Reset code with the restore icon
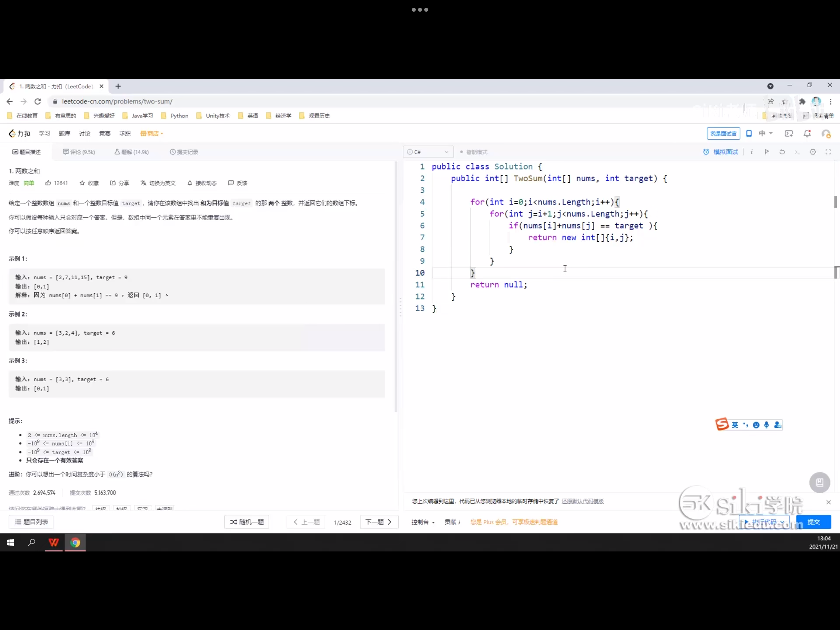 pyautogui.click(x=782, y=152)
